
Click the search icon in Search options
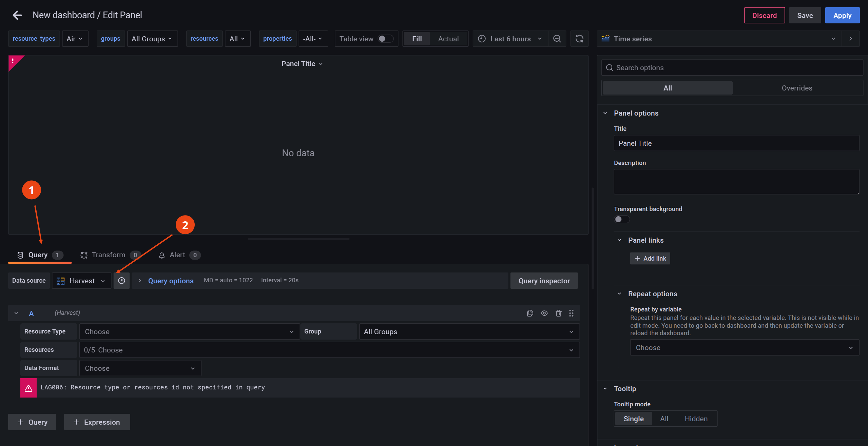(609, 67)
